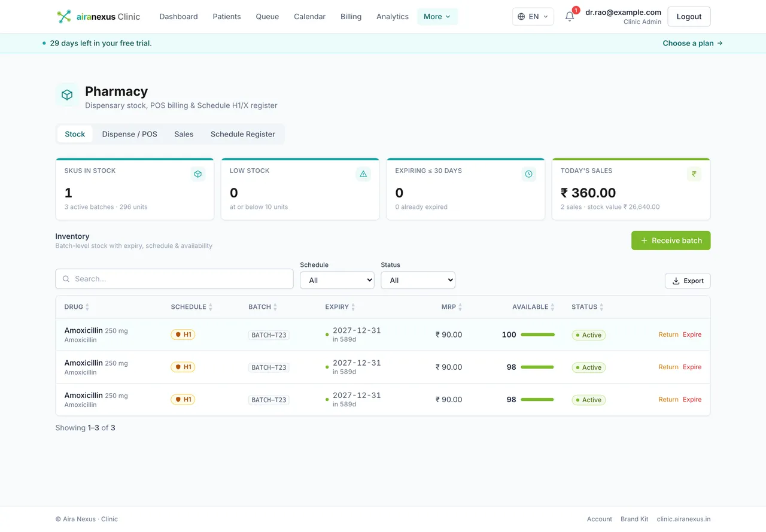This screenshot has width=766, height=532.
Task: Click the Expiring clock icon
Action: (528, 174)
